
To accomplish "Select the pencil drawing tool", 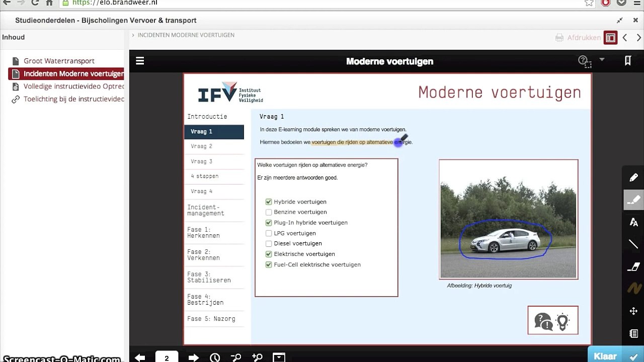I will pos(633,177).
